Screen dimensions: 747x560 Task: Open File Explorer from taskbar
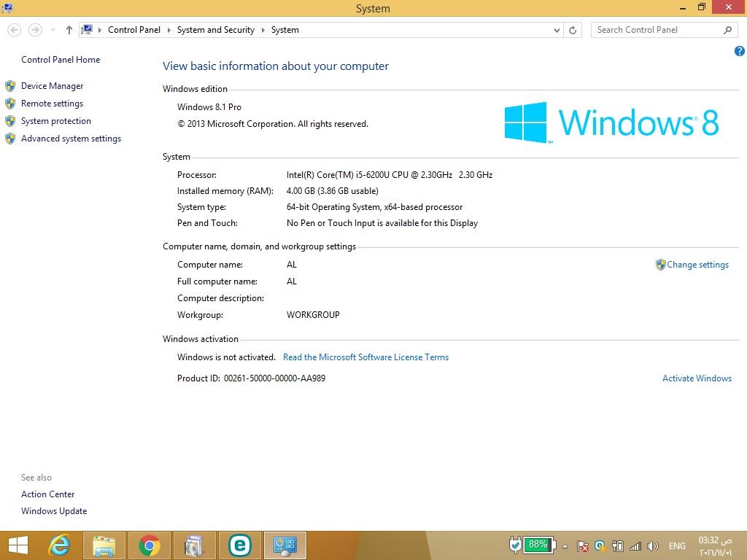click(x=104, y=545)
